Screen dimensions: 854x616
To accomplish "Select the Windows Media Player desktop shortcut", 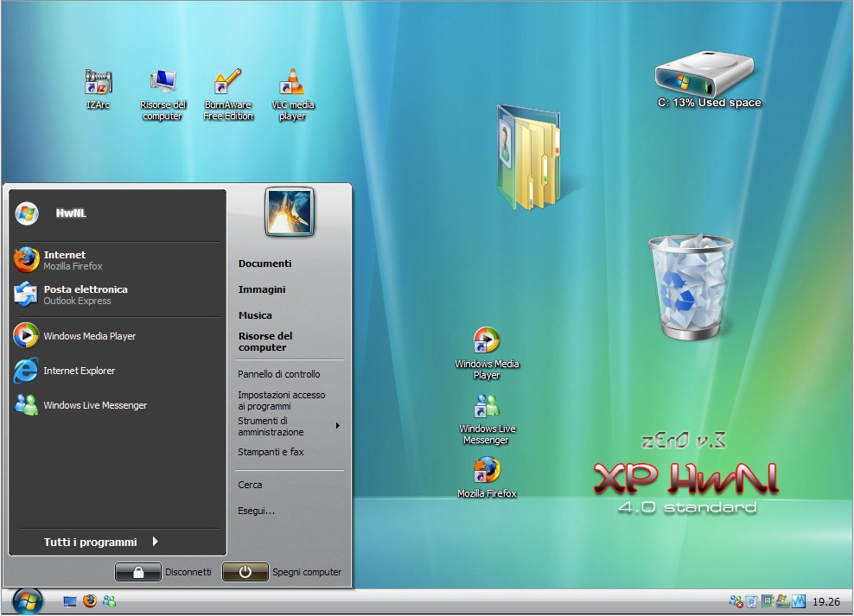I will pos(487,353).
